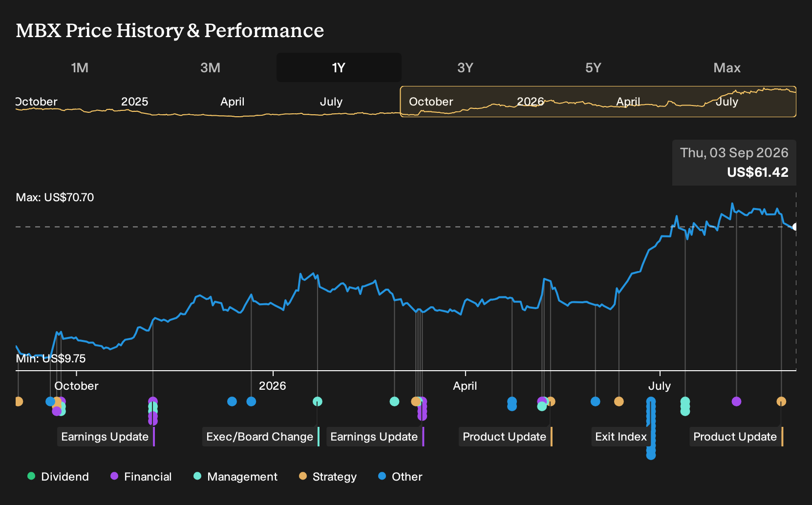This screenshot has width=812, height=505.
Task: Open the Earnings Update label near October
Action: pyautogui.click(x=105, y=437)
